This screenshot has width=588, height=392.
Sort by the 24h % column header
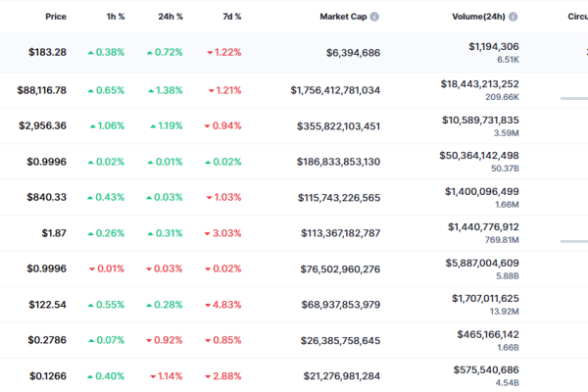[171, 17]
